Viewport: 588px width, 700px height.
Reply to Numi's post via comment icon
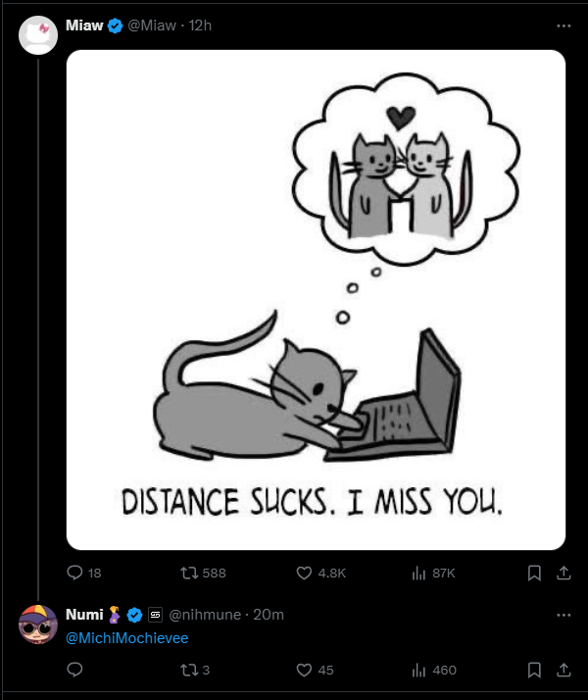[x=74, y=670]
